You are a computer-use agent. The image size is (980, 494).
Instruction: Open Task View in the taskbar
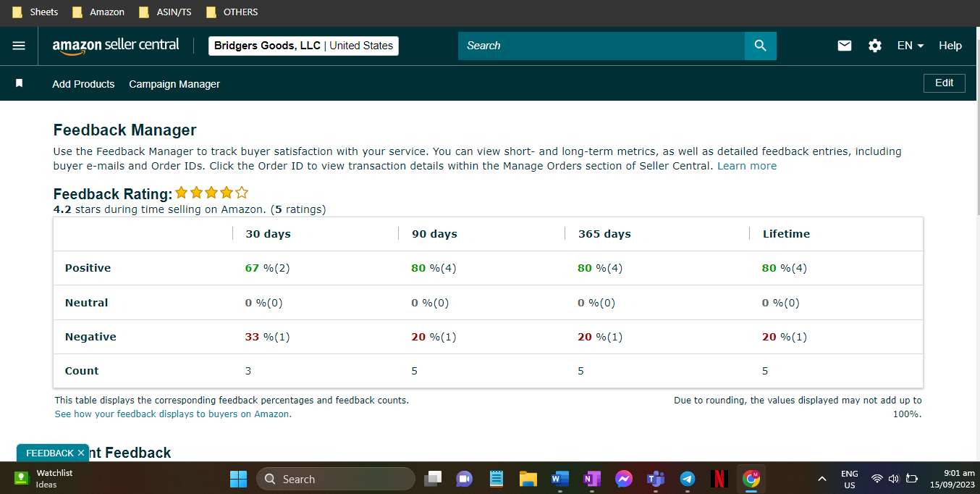click(x=433, y=479)
